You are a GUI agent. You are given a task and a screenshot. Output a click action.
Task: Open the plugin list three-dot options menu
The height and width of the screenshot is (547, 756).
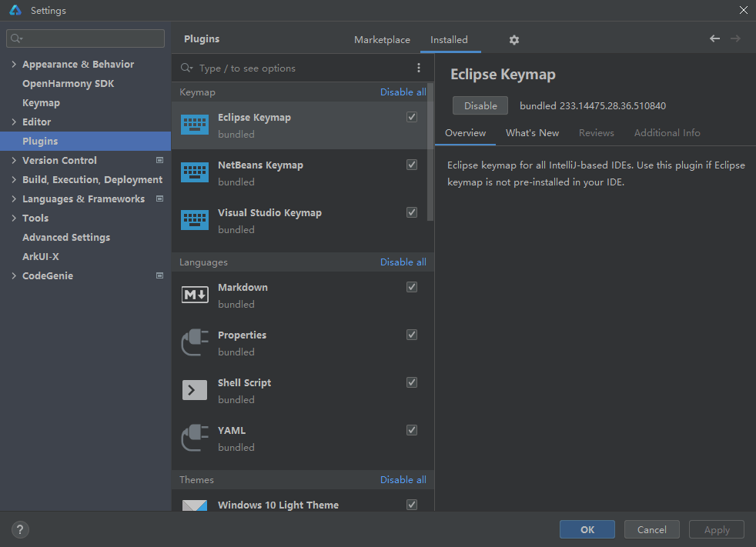[419, 68]
